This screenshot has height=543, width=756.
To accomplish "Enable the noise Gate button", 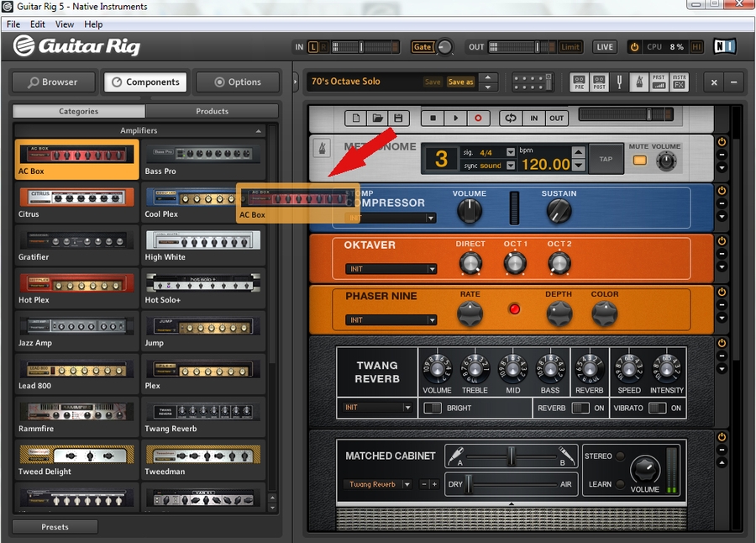I will point(423,47).
